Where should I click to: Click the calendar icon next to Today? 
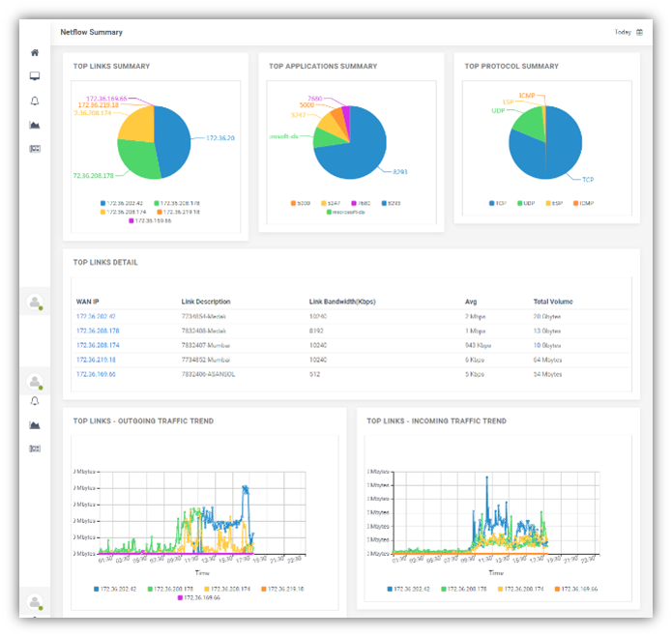click(x=639, y=32)
